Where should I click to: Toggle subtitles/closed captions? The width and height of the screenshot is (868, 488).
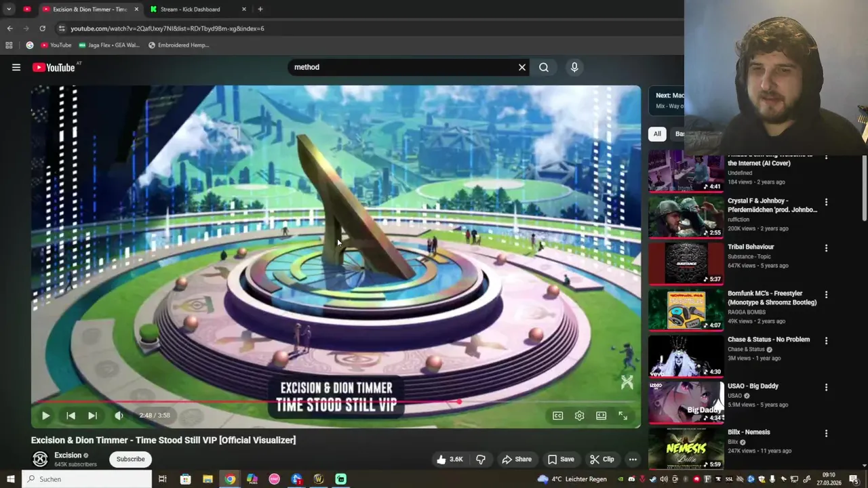point(557,415)
